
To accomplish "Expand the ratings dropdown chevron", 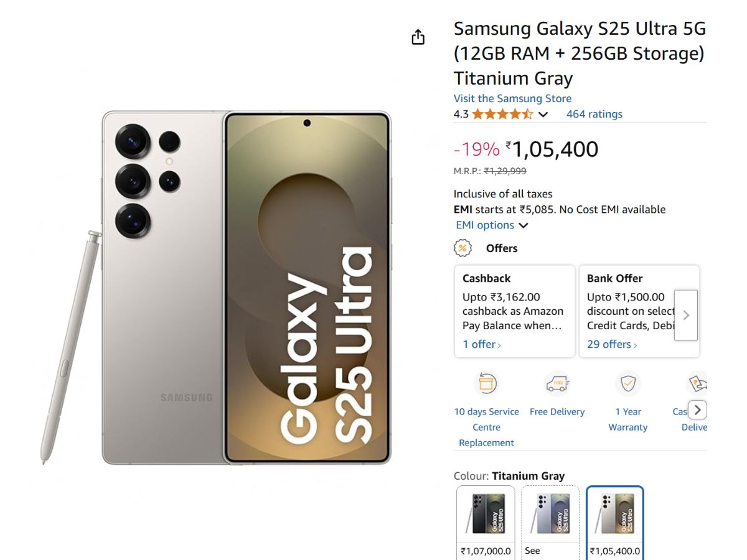I will click(543, 114).
